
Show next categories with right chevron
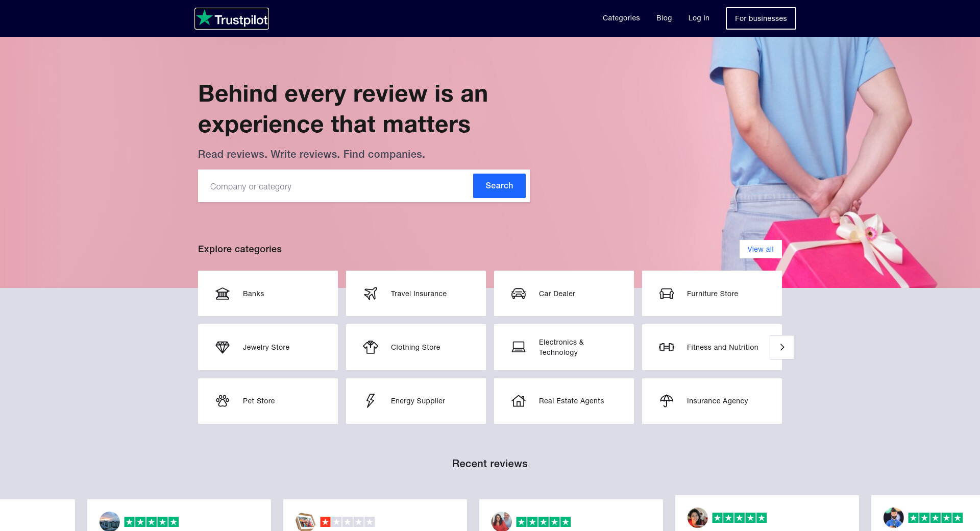pos(782,347)
